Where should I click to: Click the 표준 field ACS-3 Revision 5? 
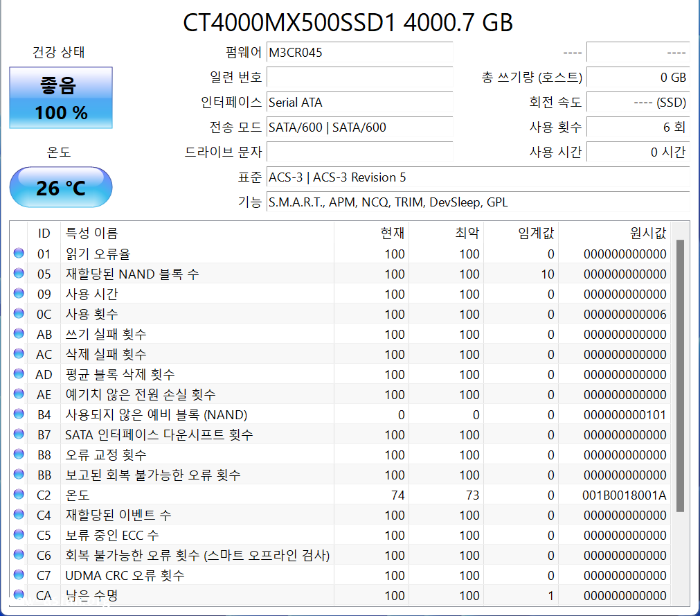(478, 177)
